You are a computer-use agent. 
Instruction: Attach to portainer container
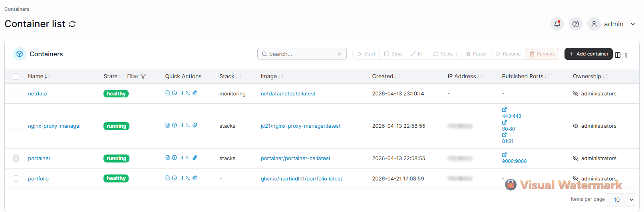click(x=195, y=158)
